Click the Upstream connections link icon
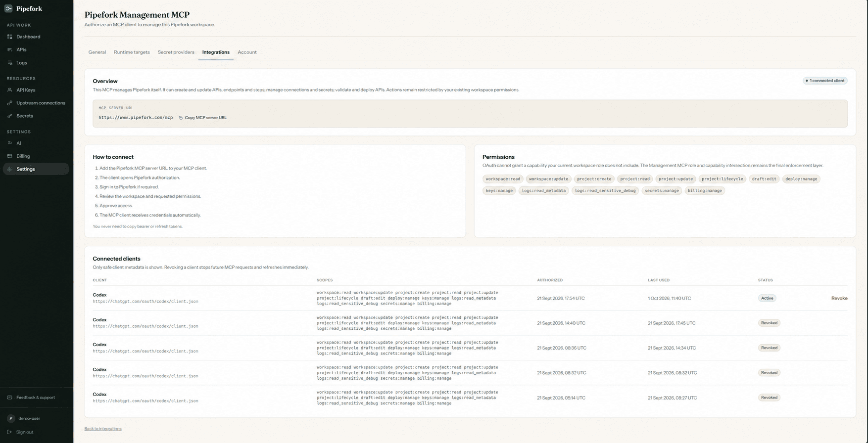The height and width of the screenshot is (443, 868). click(x=9, y=103)
